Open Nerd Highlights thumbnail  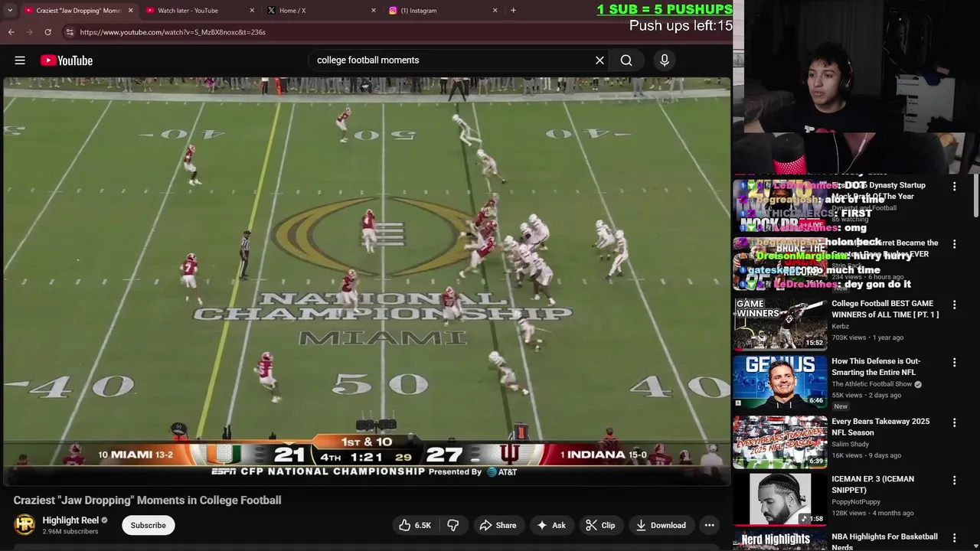coord(780,540)
